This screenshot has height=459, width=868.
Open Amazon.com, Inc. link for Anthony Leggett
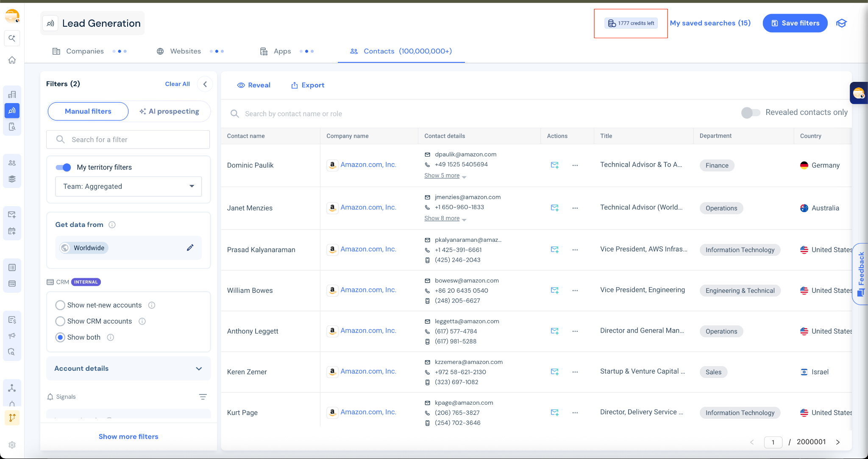click(x=368, y=330)
